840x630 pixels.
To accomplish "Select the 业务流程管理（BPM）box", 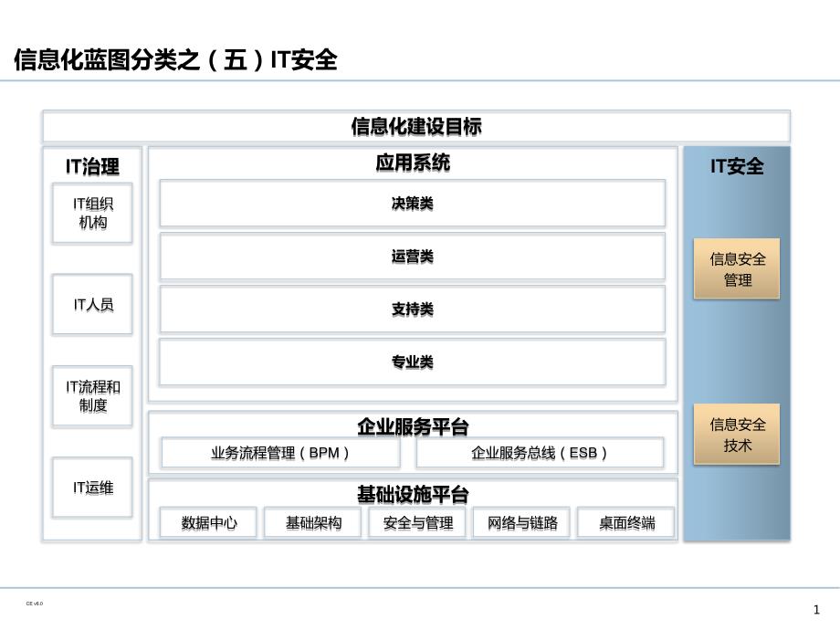I will (280, 453).
